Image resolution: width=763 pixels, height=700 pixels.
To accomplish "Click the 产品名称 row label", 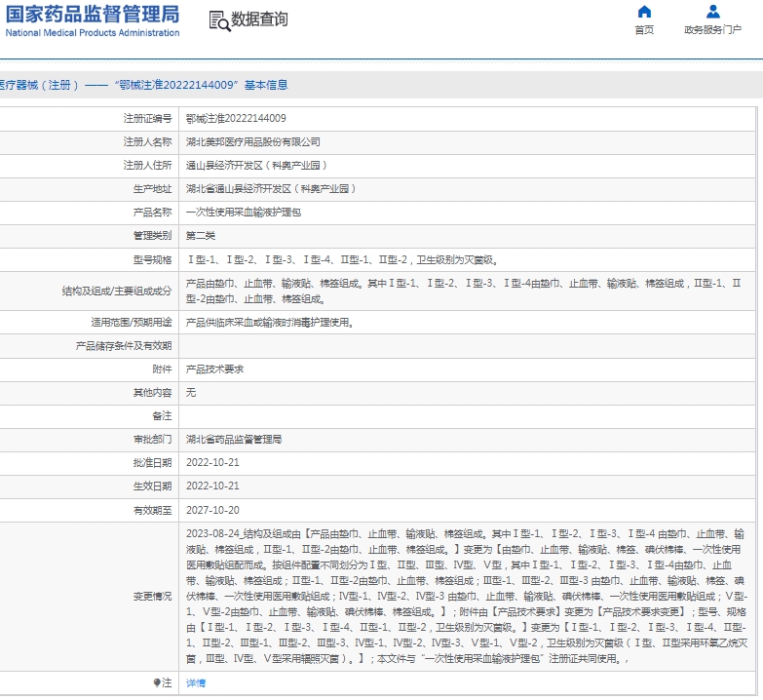I will coord(152,213).
